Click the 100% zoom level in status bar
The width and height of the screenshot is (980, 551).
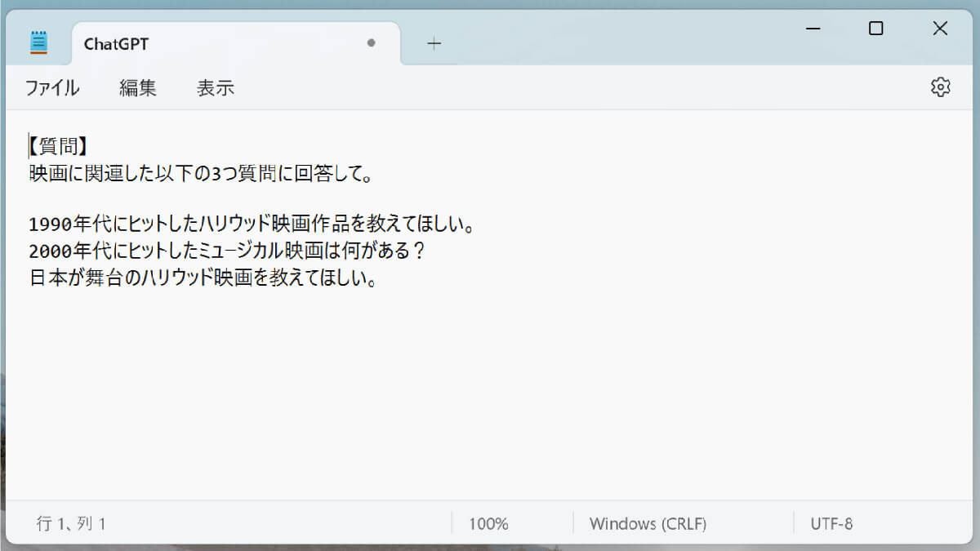488,523
